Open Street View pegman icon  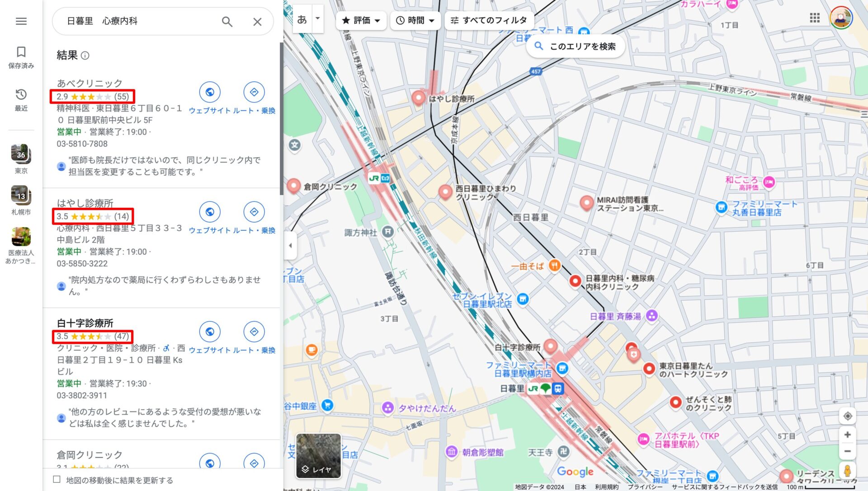pos(848,471)
